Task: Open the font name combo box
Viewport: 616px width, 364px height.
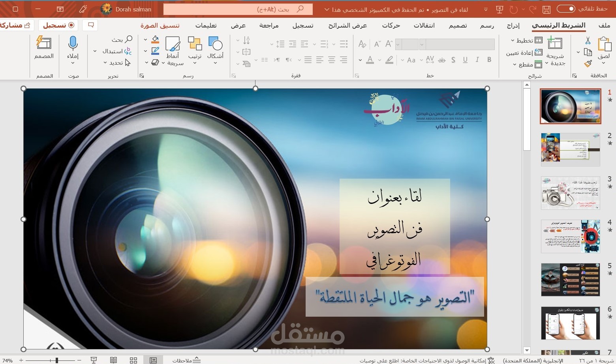Action: [457, 44]
